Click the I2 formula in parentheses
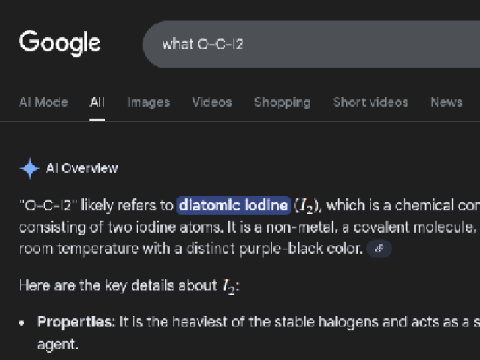Image resolution: width=480 pixels, height=360 pixels. pos(307,206)
